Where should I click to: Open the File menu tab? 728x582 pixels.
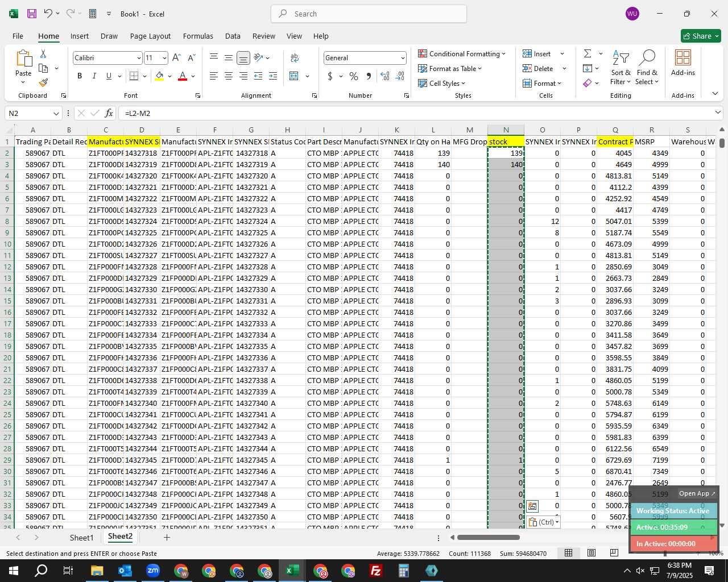pos(18,36)
